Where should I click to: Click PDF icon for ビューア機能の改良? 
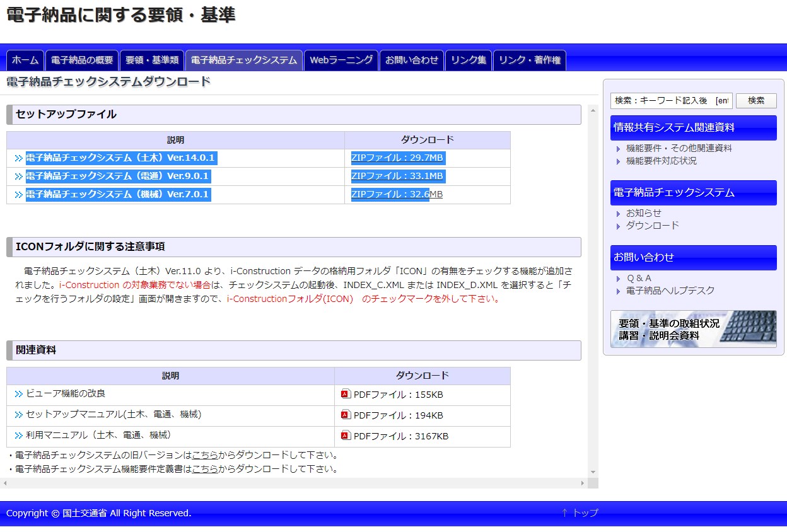coord(345,394)
